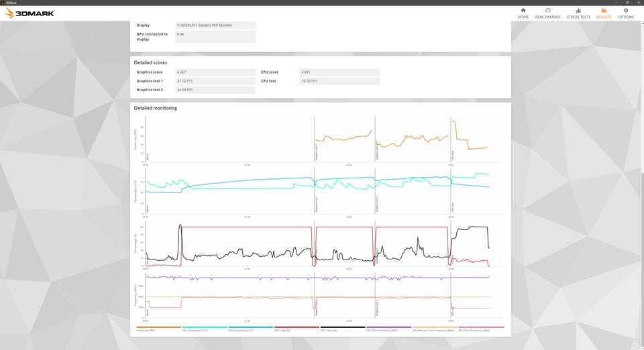Viewport: 644px width, 350px height.
Task: Open the Benchmarks section
Action: click(547, 13)
